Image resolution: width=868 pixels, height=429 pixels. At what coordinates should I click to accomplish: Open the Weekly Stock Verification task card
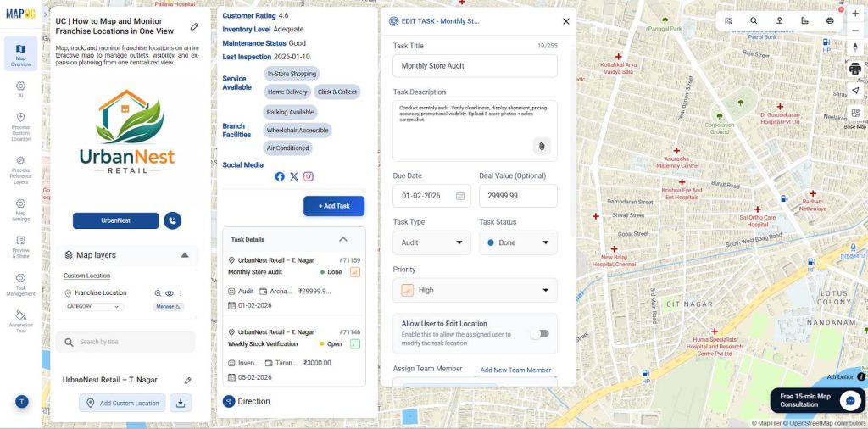[294, 354]
